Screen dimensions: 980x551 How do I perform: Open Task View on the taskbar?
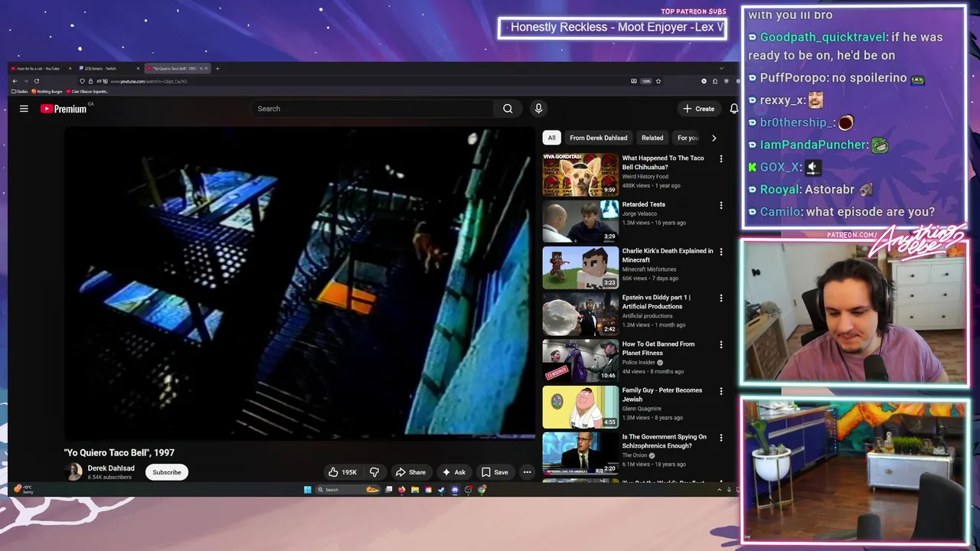coord(388,490)
